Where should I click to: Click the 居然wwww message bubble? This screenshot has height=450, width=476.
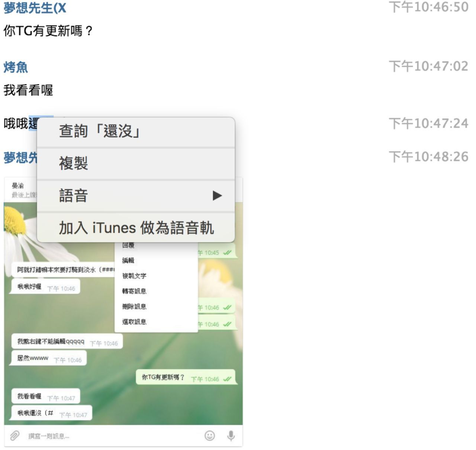pyautogui.click(x=49, y=359)
